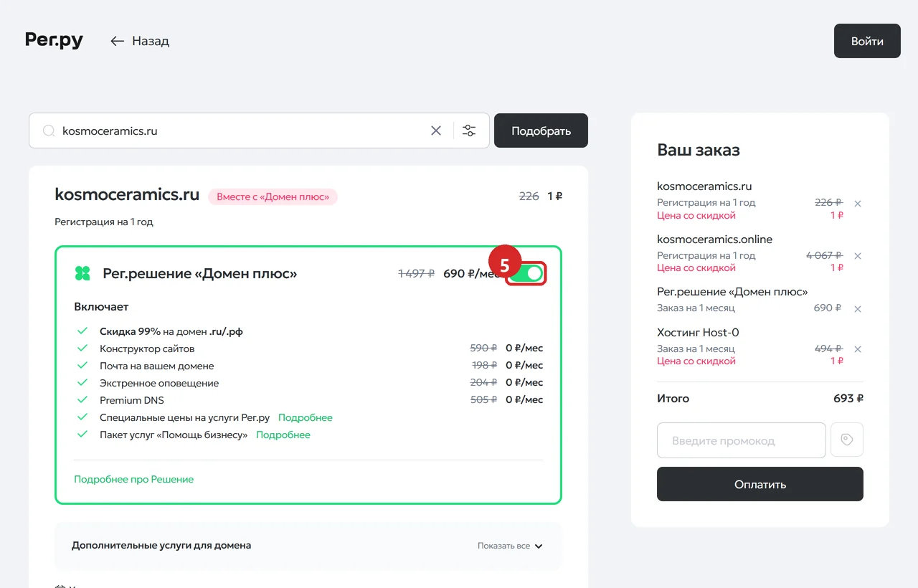Image resolution: width=918 pixels, height=588 pixels.
Task: Open Подробнее next to Специальные цены
Action: coord(306,417)
